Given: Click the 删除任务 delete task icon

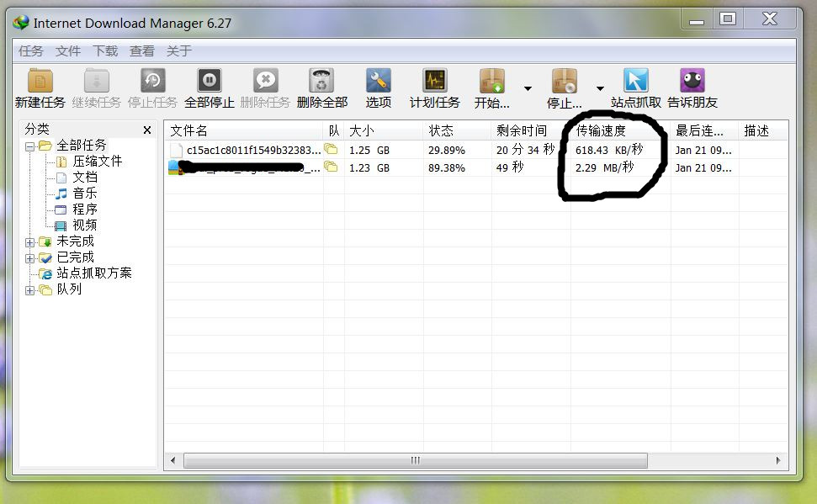Looking at the screenshot, I should point(265,81).
